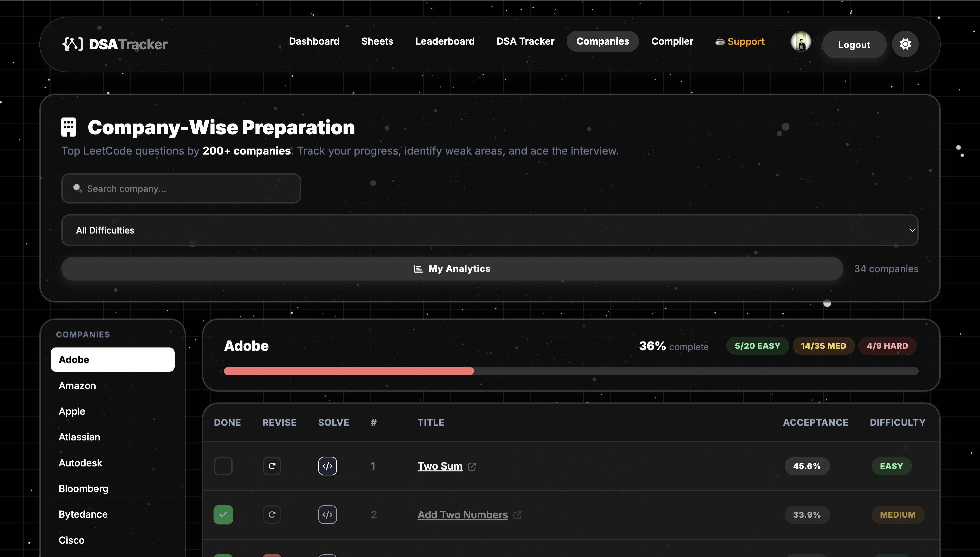Focus the Search company field

tap(181, 188)
